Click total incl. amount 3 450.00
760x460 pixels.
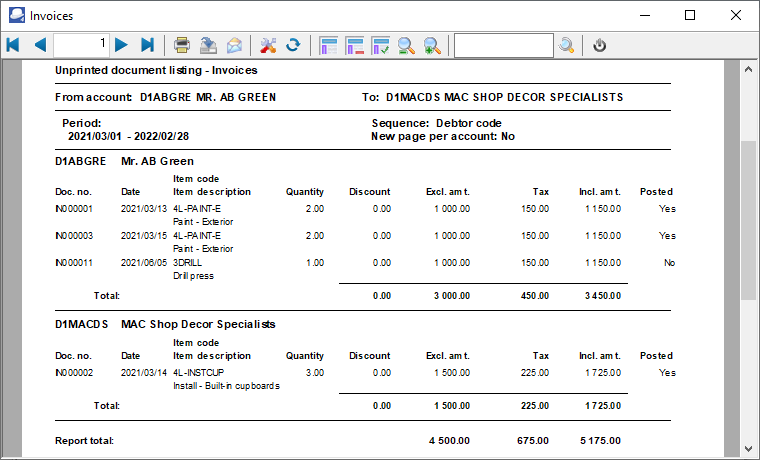tap(603, 296)
